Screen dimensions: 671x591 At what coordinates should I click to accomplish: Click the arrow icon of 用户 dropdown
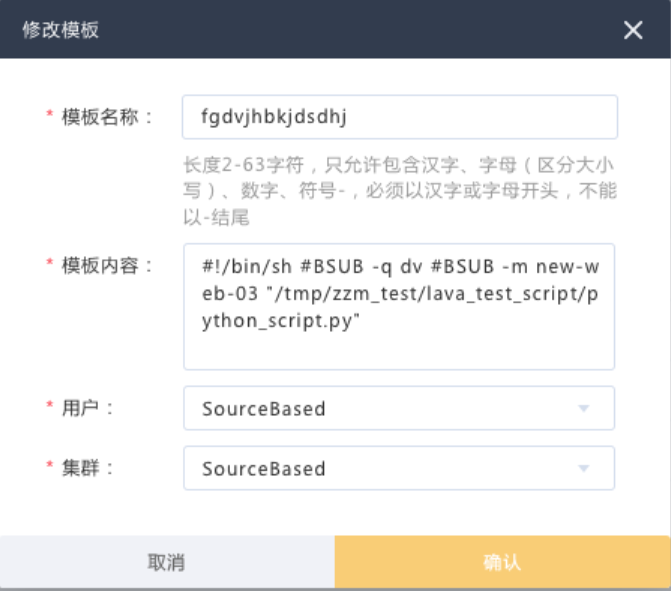pyautogui.click(x=583, y=408)
